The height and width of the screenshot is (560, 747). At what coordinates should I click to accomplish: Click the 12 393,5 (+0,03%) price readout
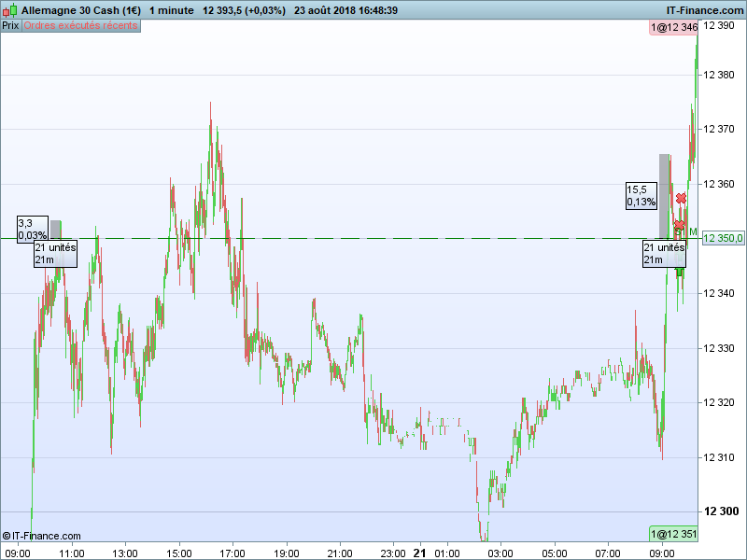tap(244, 10)
